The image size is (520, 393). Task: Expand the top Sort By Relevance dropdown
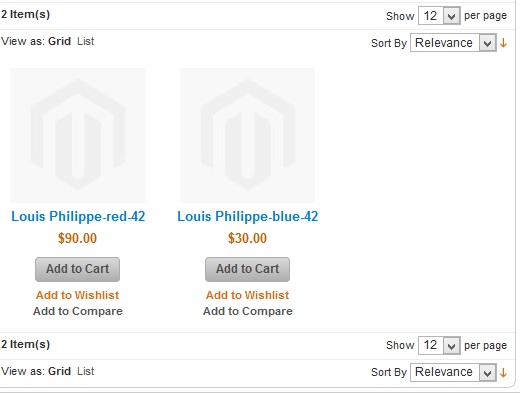(453, 43)
